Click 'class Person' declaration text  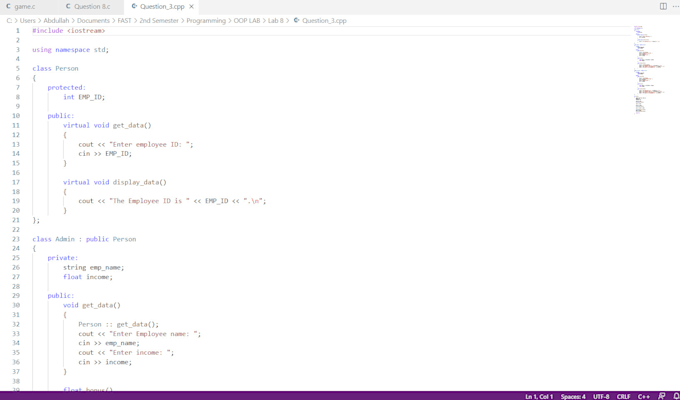(x=55, y=69)
